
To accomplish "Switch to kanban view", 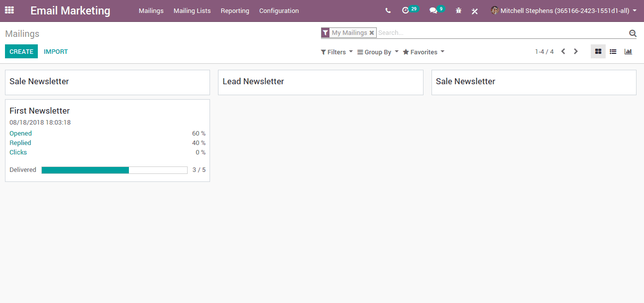I will point(598,51).
